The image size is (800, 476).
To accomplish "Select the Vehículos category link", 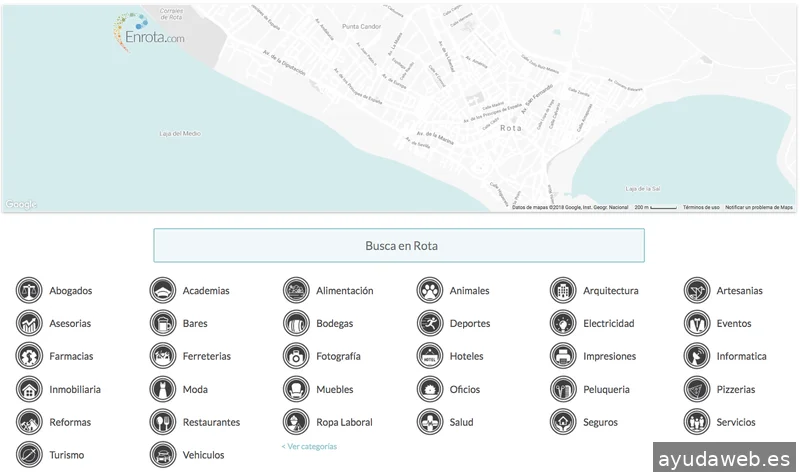I will 203,455.
